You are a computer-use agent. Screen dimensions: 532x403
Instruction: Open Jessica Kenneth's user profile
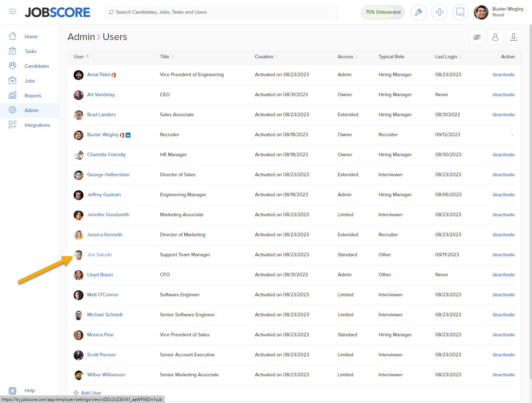click(105, 234)
